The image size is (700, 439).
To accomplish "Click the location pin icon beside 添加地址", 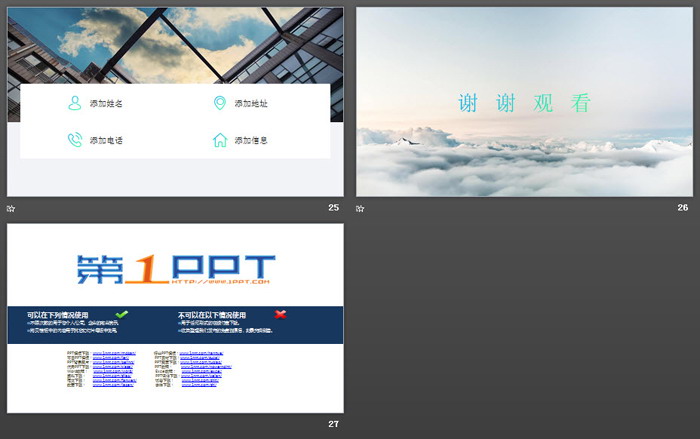I will pos(220,103).
